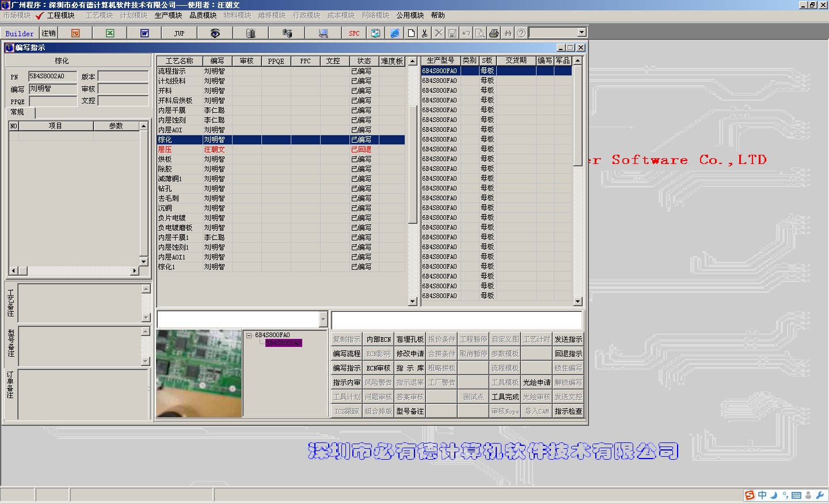829x504 pixels.
Task: Open the toolbar combo box dropdown arrow
Action: pyautogui.click(x=581, y=33)
